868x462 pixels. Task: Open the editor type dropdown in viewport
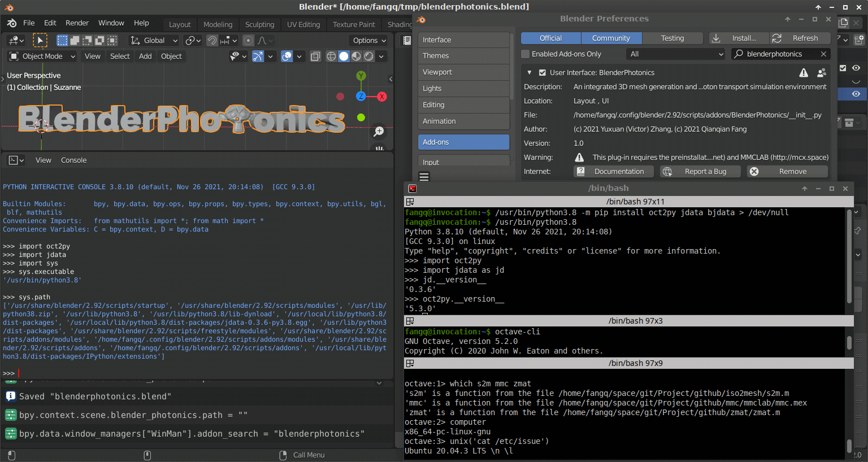pos(16,41)
